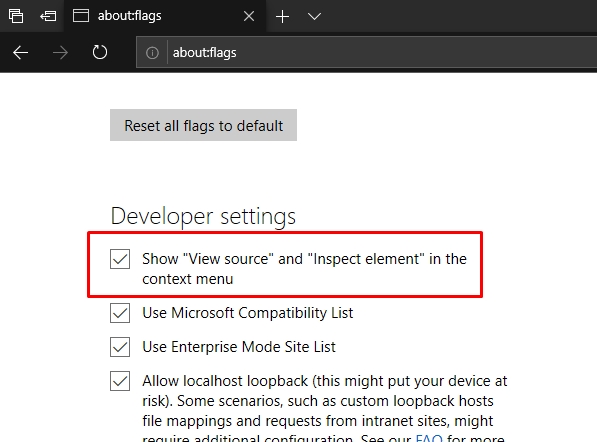Viewport: 597px width, 442px height.
Task: Uncheck Allow localhost loopback option
Action: pyautogui.click(x=120, y=381)
